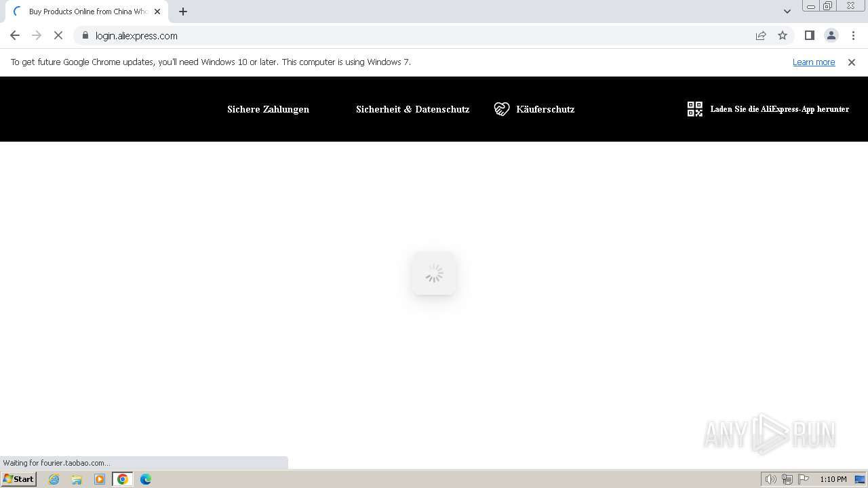
Task: Open the Learn more link
Action: [x=814, y=62]
